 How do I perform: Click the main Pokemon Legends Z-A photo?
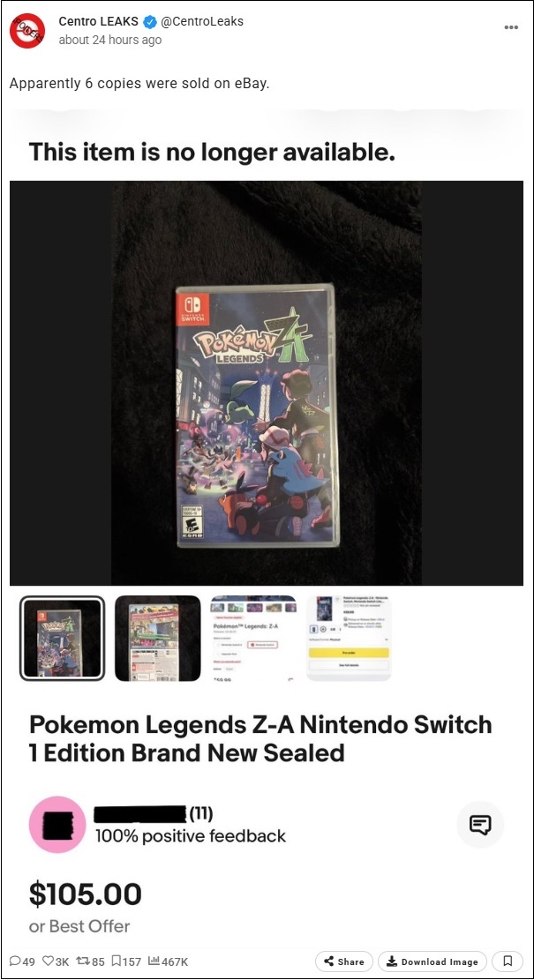pos(267,383)
